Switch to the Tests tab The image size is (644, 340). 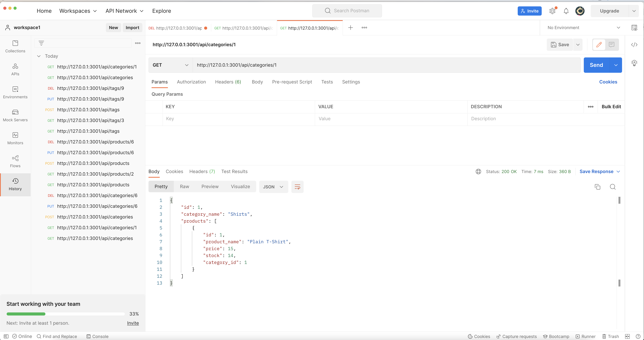coord(327,82)
